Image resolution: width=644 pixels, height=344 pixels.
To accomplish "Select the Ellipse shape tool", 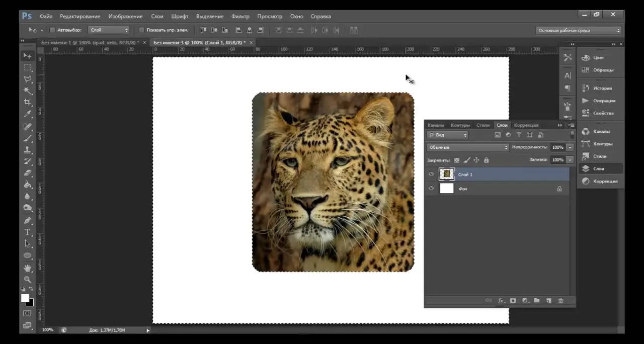I will click(x=28, y=255).
